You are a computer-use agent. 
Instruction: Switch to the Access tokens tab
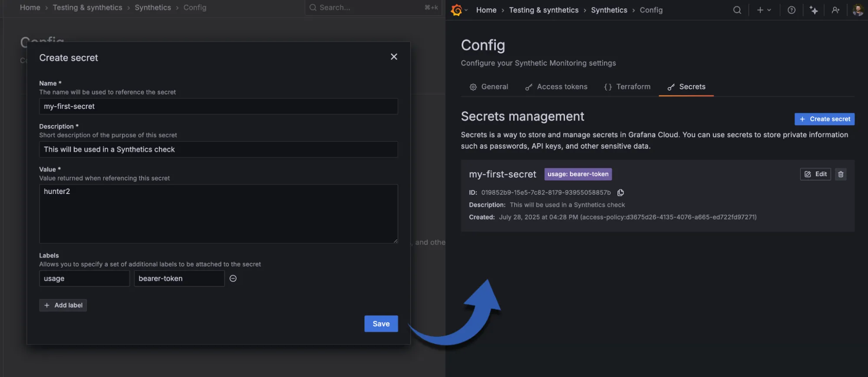[556, 87]
